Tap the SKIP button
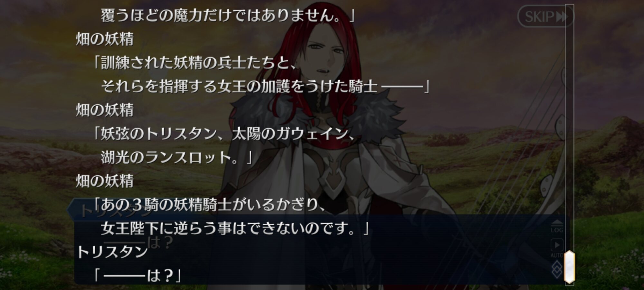644x290 pixels. [545, 16]
